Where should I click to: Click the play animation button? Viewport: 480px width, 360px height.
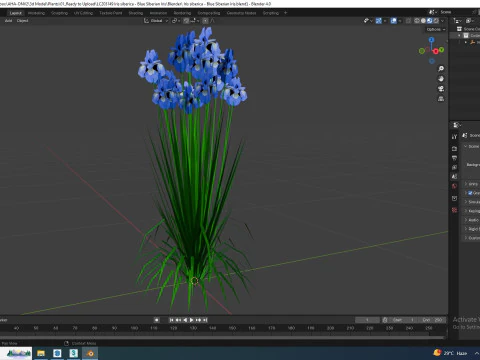(x=192, y=320)
